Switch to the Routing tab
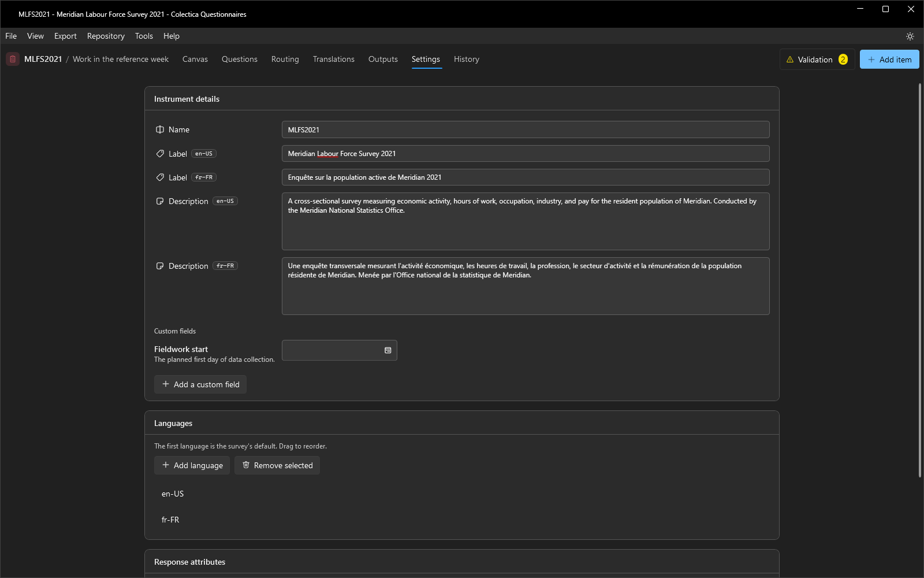The image size is (924, 578). coord(285,59)
